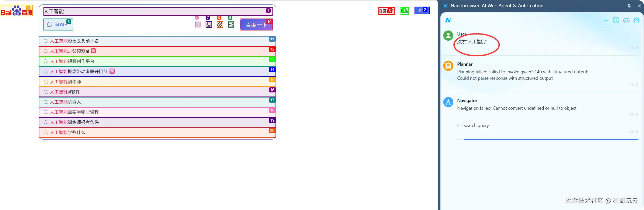Open image search with the picture icon
This screenshot has width=644, height=210.
(231, 24)
